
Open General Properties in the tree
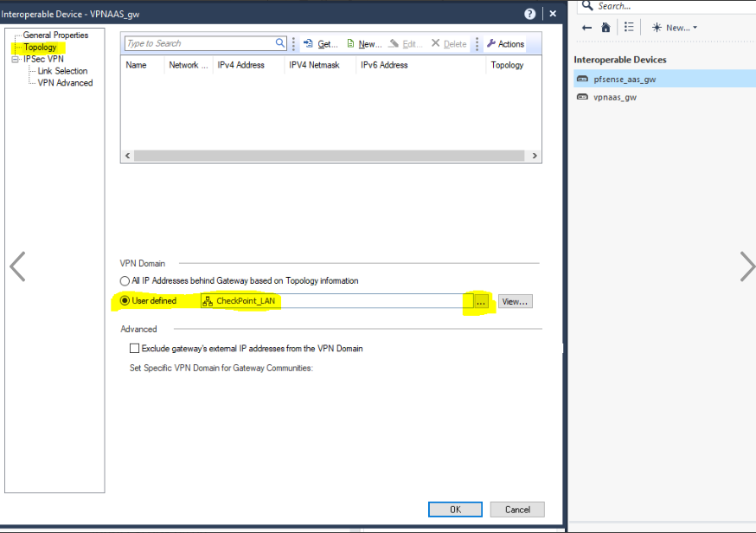coord(55,35)
